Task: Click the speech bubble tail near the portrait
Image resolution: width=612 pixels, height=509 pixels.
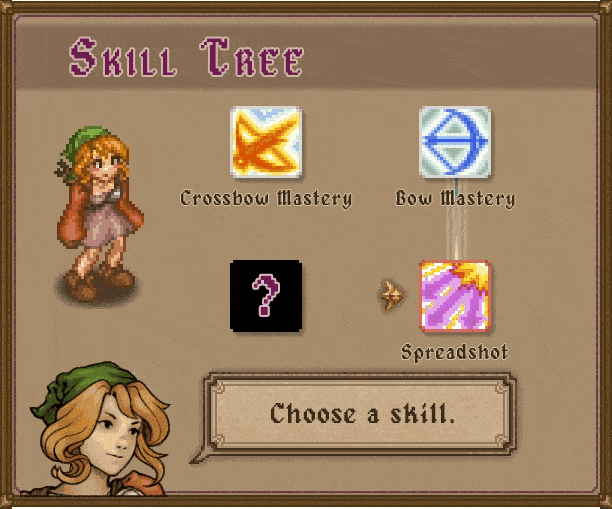Action: click(x=200, y=456)
